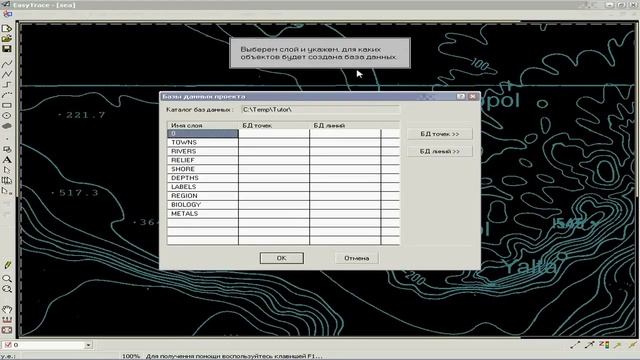This screenshot has width=640, height=360.
Task: Click the database catalog path field
Action: [320, 109]
